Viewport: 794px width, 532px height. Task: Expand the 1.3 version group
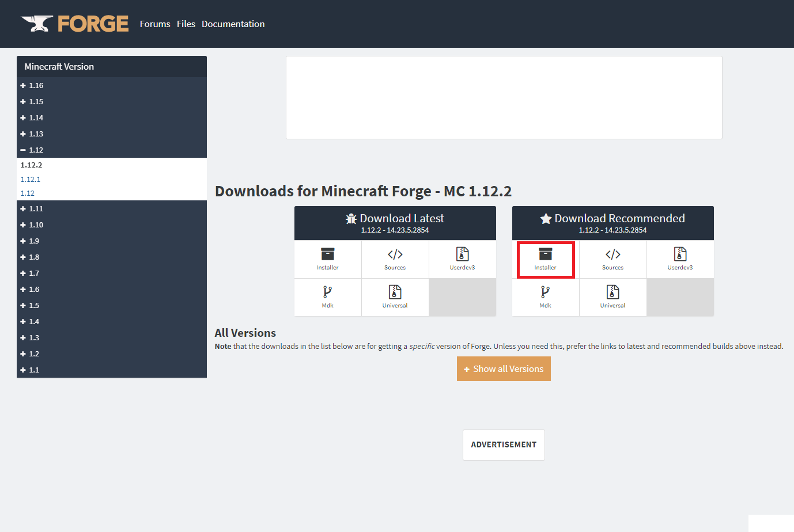pos(112,337)
